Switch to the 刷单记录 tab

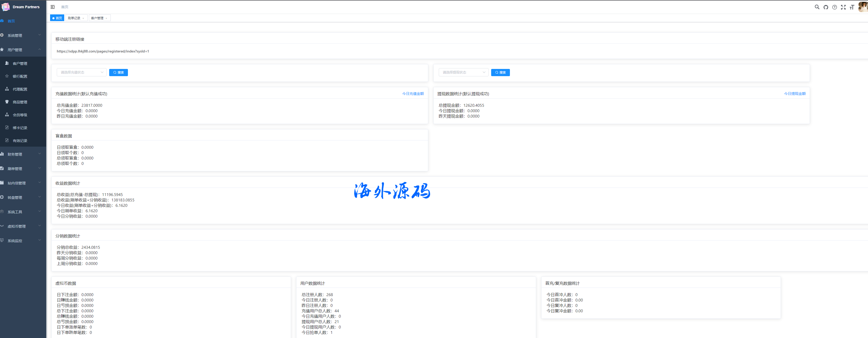[x=74, y=18]
